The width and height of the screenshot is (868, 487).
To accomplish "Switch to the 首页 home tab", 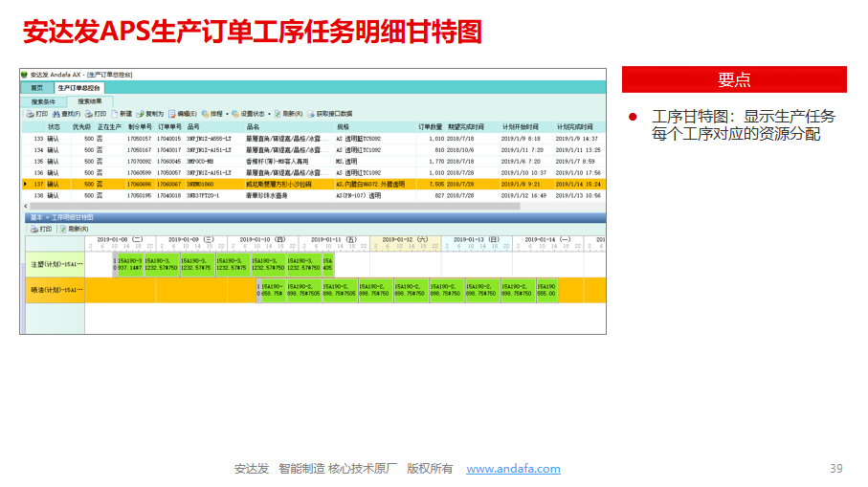I will click(x=35, y=87).
